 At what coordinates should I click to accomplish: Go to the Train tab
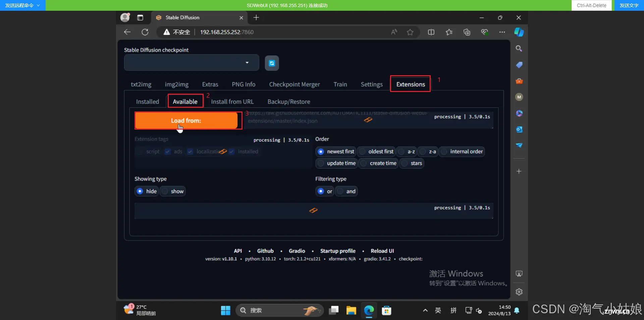[x=340, y=84]
